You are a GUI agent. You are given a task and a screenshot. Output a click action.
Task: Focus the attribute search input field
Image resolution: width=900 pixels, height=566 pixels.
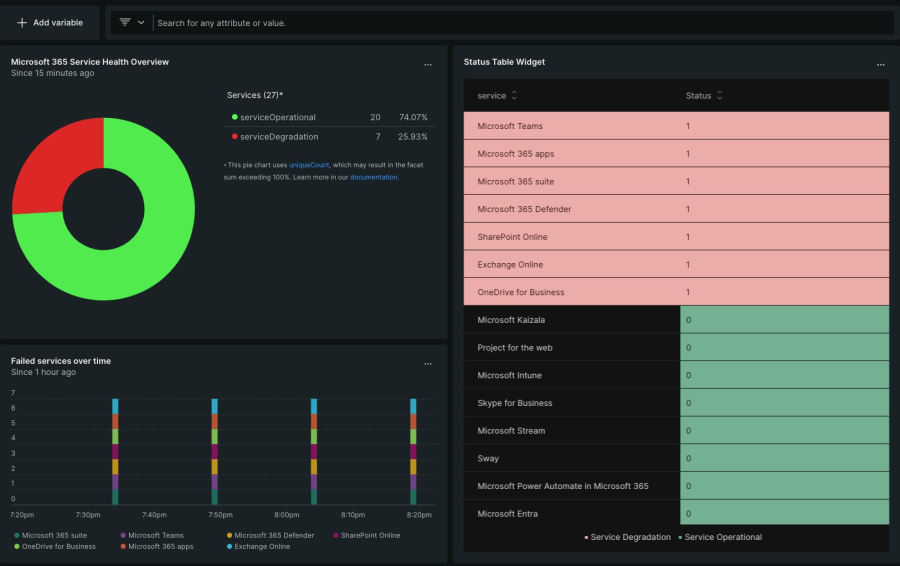[x=522, y=23]
